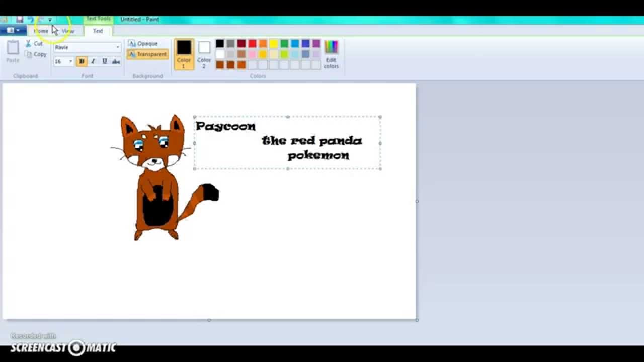This screenshot has height=362, width=644.
Task: Select the Color 2 background button
Action: 204,54
